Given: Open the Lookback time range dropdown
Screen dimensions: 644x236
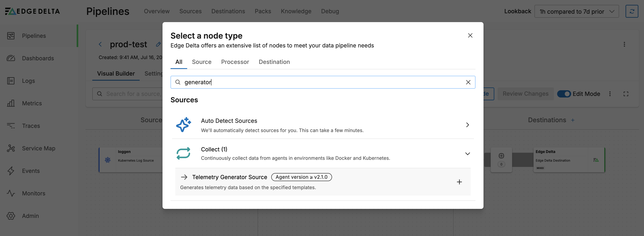Looking at the screenshot, I should point(577,11).
